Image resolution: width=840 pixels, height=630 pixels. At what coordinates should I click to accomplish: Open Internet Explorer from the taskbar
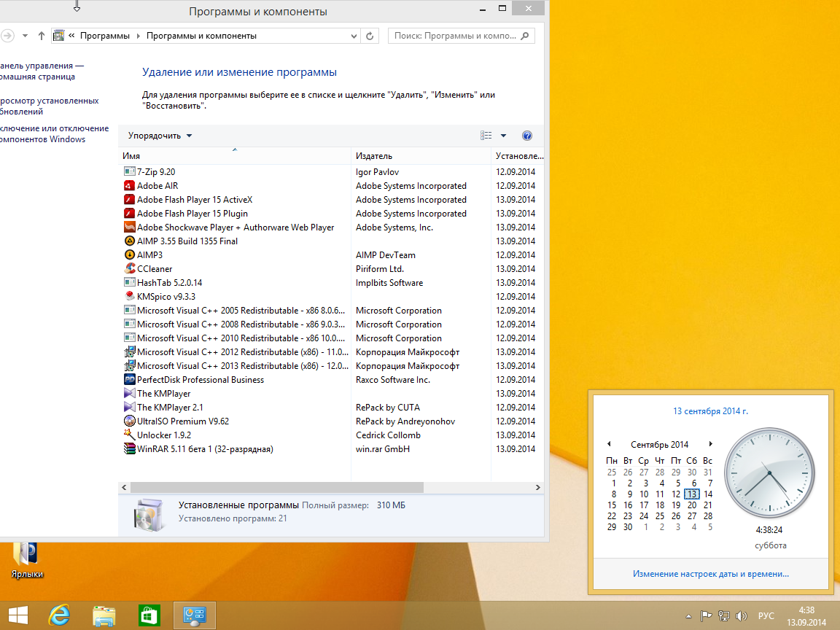pos(59,615)
